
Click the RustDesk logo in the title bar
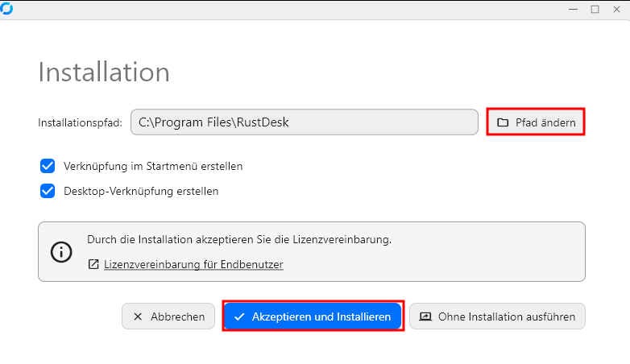pyautogui.click(x=6, y=7)
